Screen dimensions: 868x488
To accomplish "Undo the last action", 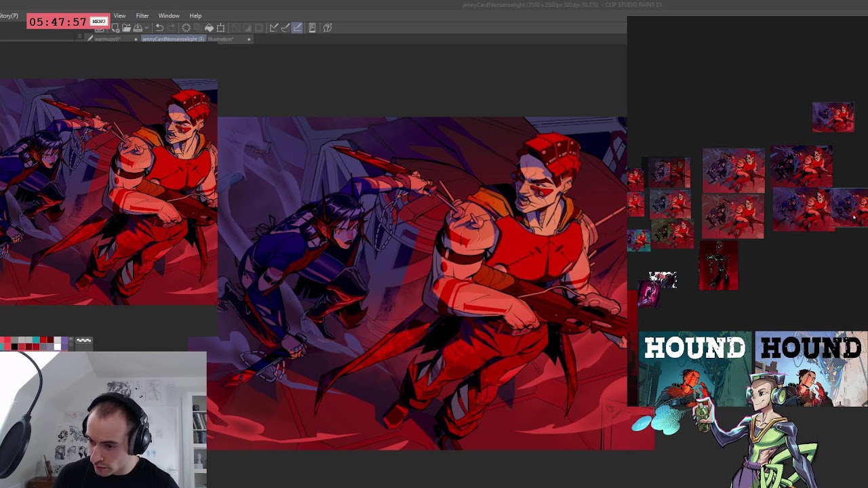I will (159, 28).
